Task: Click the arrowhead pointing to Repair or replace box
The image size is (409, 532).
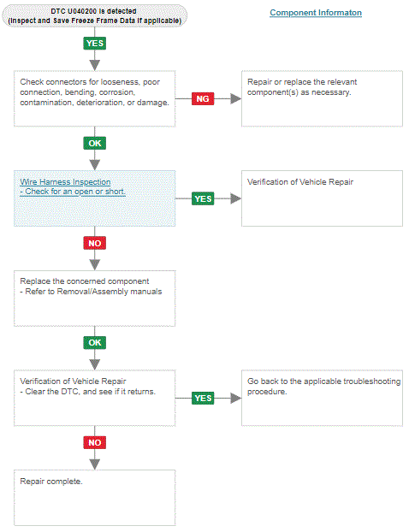Action: click(x=236, y=98)
